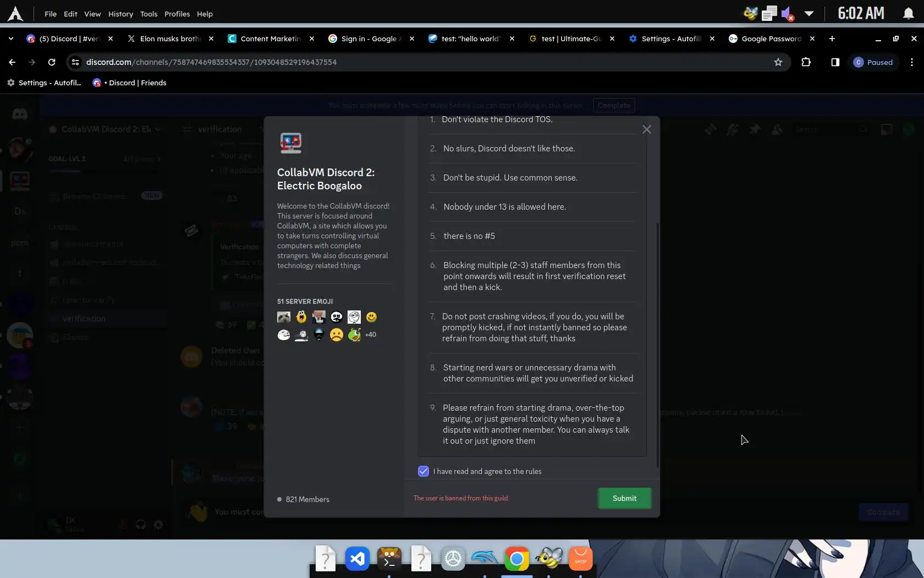Open the settings gear app in dock

click(453, 559)
